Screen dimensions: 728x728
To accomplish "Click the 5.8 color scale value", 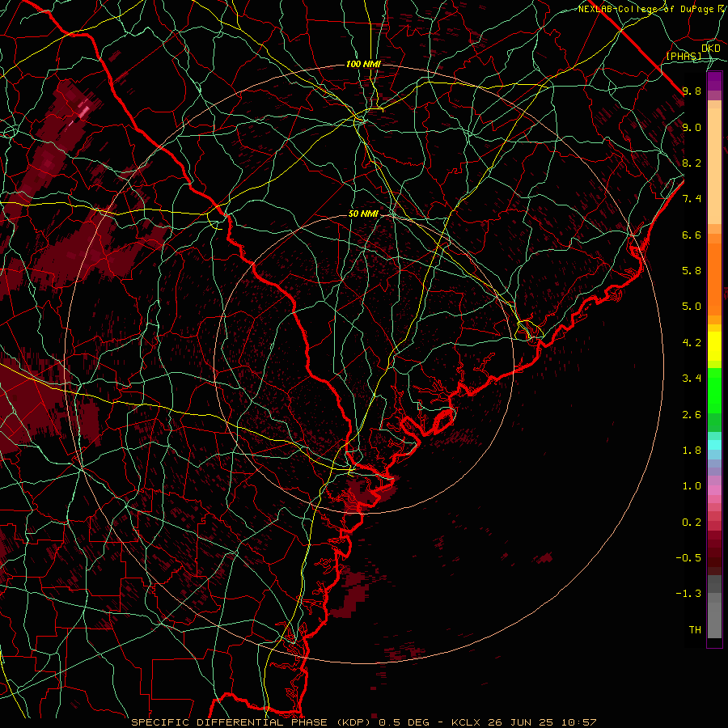I will coord(692,271).
